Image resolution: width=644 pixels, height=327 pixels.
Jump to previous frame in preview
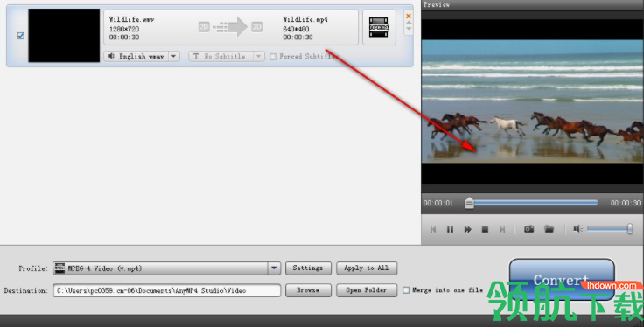433,229
